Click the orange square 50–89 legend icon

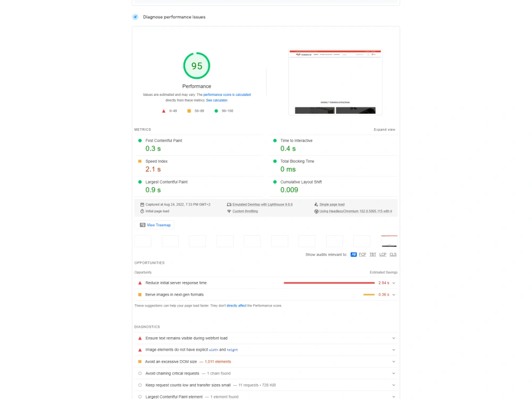[x=189, y=111]
